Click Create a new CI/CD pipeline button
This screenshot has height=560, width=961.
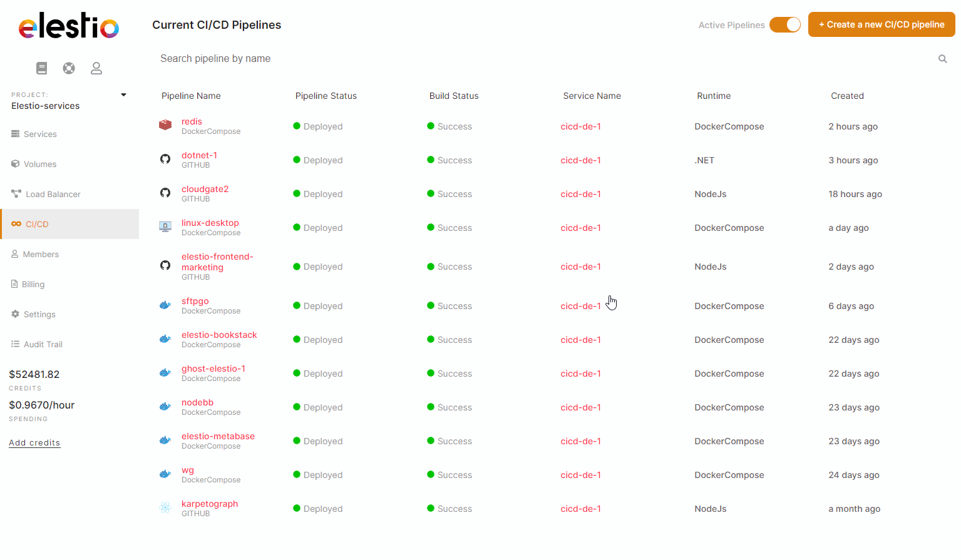(x=881, y=25)
